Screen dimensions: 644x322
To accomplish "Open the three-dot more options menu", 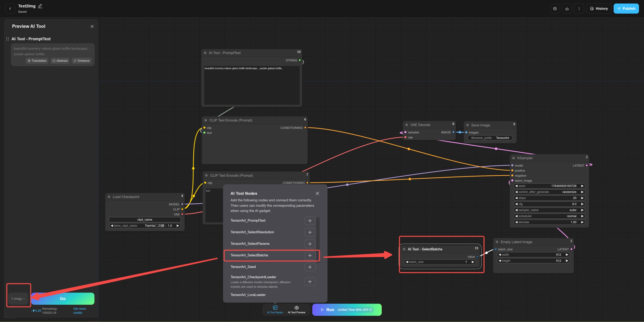I will 579,9.
